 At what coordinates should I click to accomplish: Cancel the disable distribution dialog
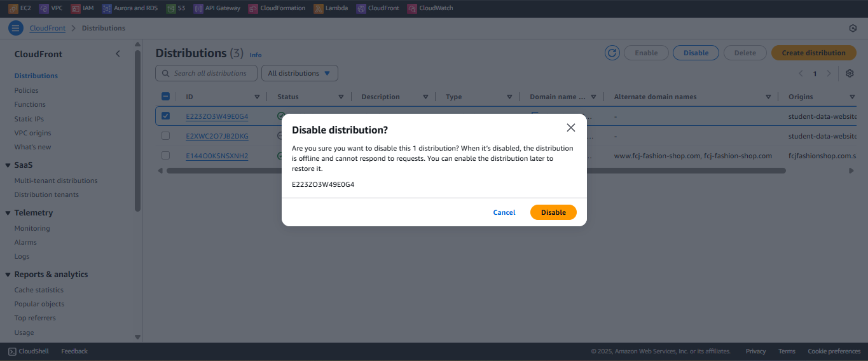(x=504, y=212)
